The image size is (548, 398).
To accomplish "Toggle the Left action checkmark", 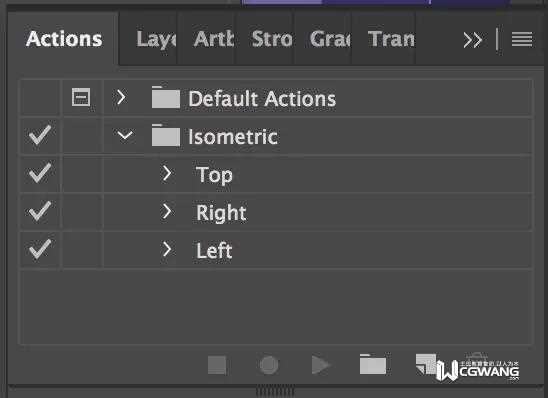I will [40, 249].
